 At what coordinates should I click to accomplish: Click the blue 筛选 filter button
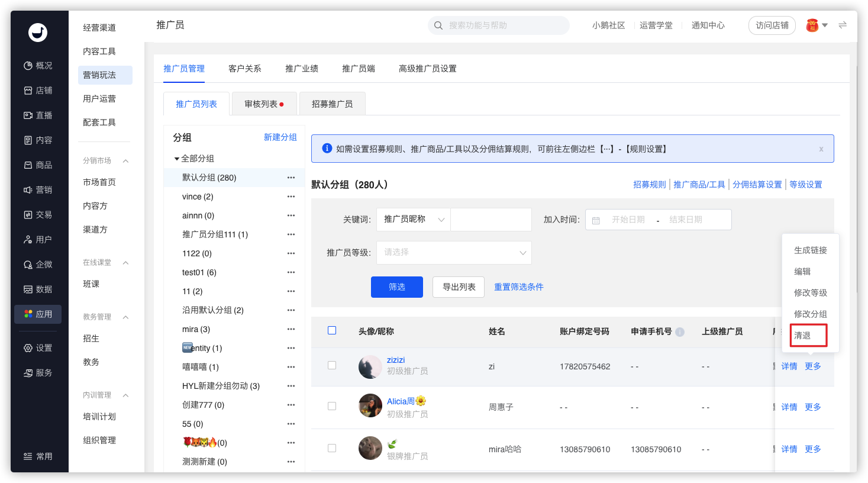coord(396,287)
